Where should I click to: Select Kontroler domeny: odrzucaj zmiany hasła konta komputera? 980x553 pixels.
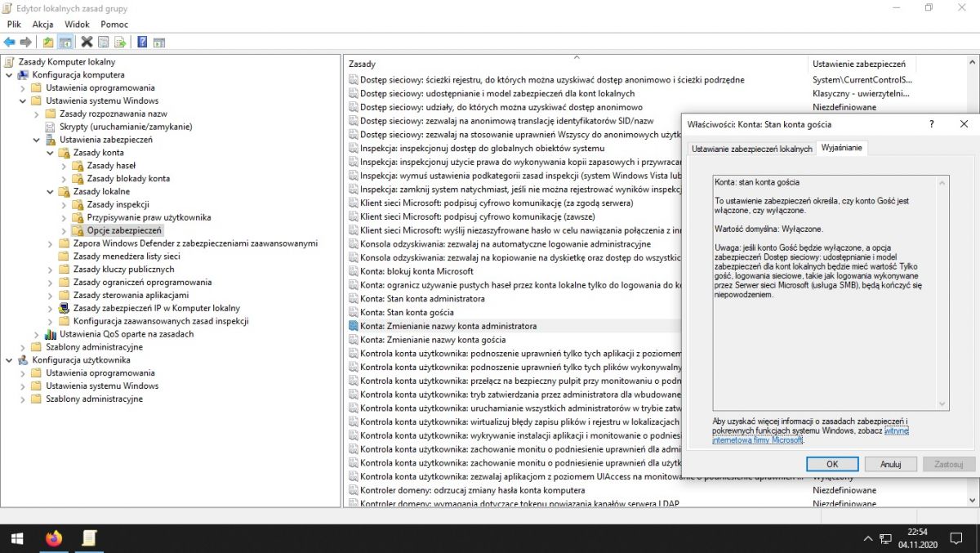pos(472,491)
